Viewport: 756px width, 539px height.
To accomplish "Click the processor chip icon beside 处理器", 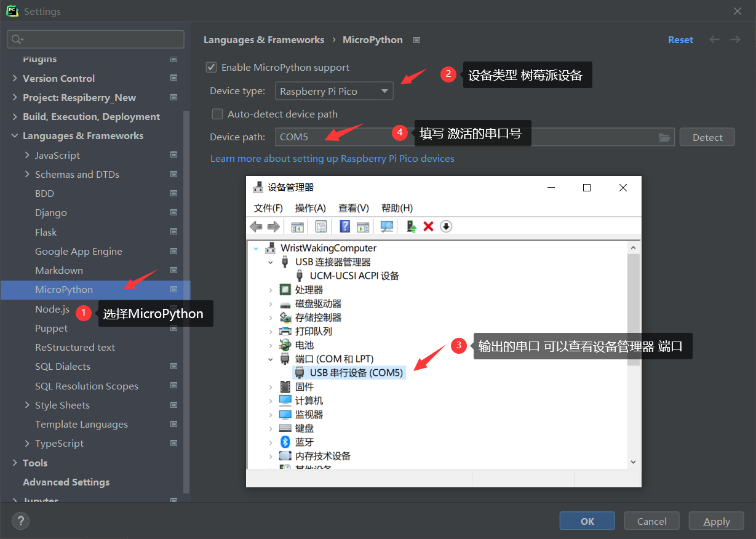I will click(285, 289).
